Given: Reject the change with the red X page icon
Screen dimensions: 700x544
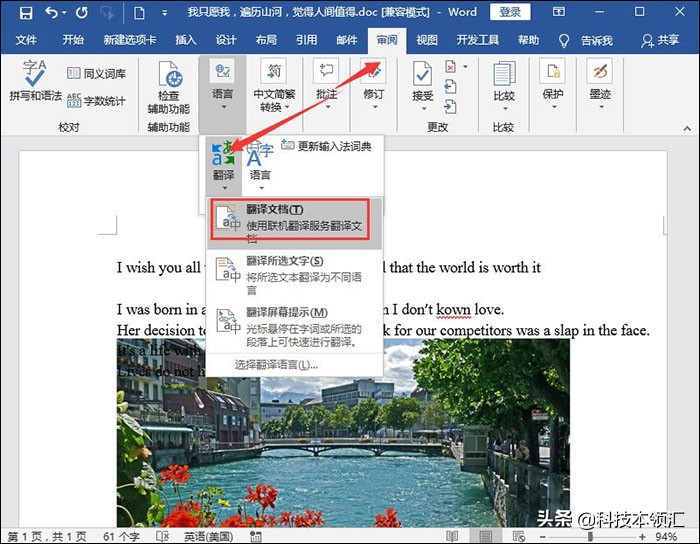Looking at the screenshot, I should pyautogui.click(x=450, y=67).
